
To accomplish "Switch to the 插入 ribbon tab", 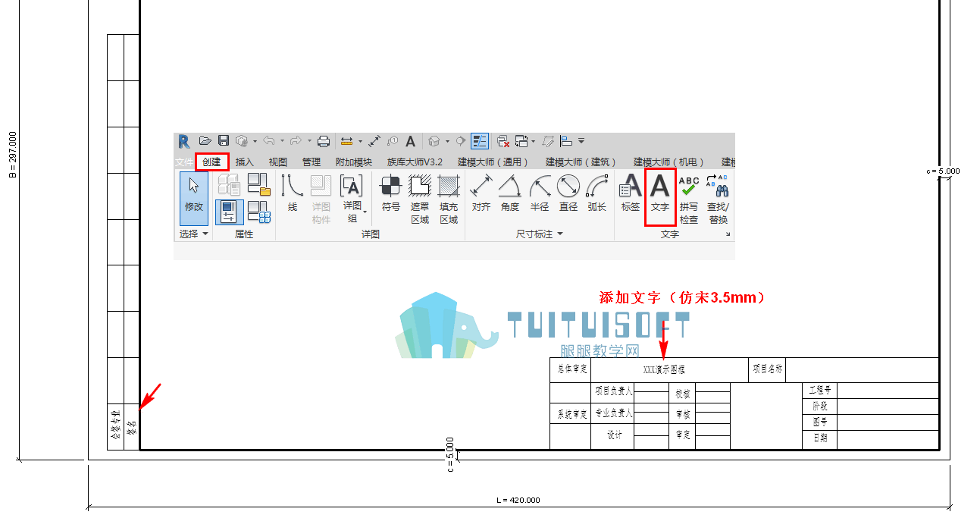I will (245, 162).
